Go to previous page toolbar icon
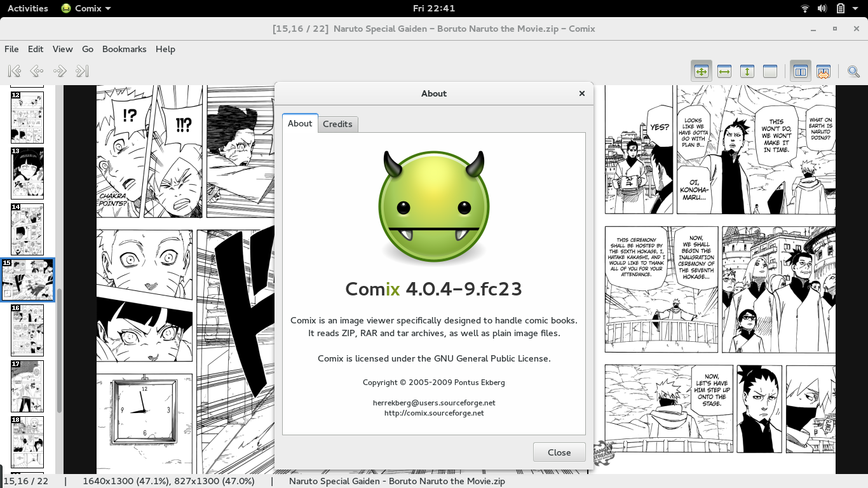This screenshot has width=868, height=488. pyautogui.click(x=37, y=71)
